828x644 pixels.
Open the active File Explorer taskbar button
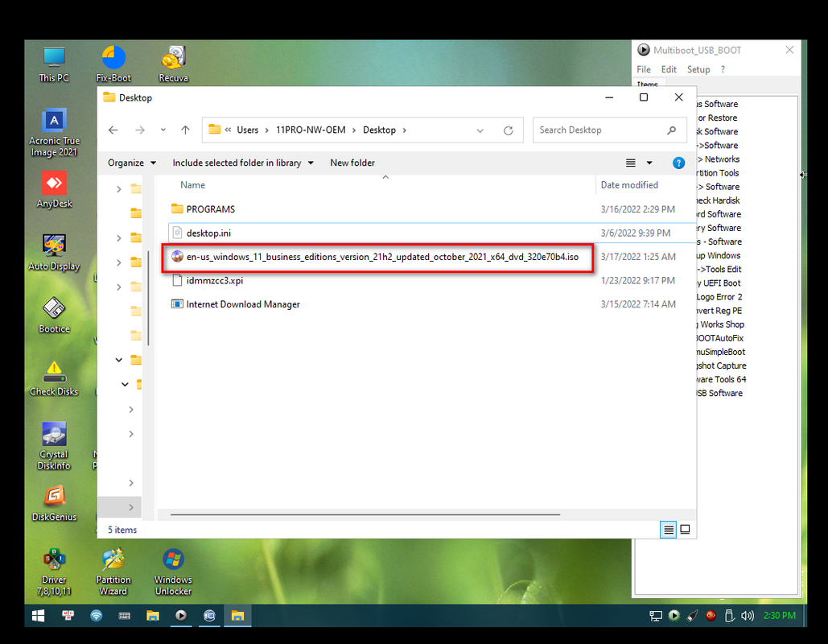pyautogui.click(x=237, y=616)
